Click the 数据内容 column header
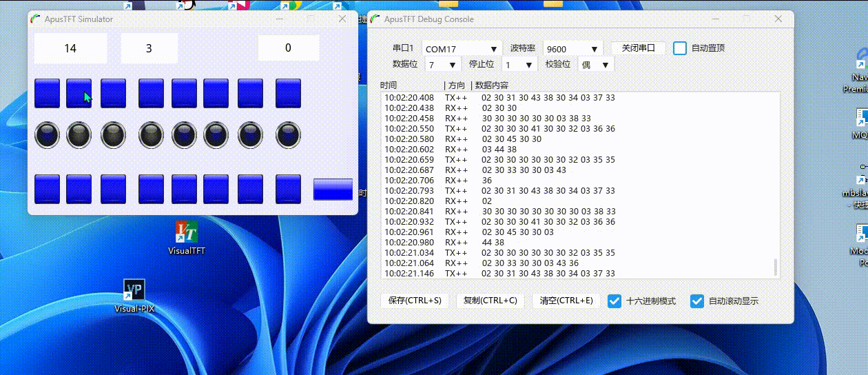The height and width of the screenshot is (375, 868). 492,85
